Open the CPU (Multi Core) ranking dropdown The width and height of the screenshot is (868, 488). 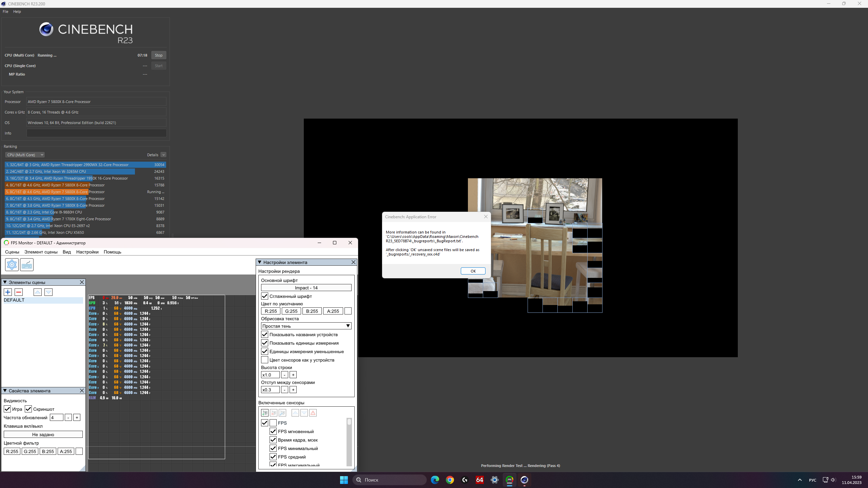tap(25, 155)
